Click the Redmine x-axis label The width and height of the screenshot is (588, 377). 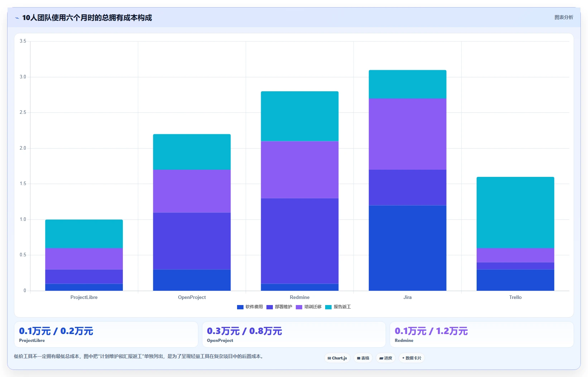[300, 298]
